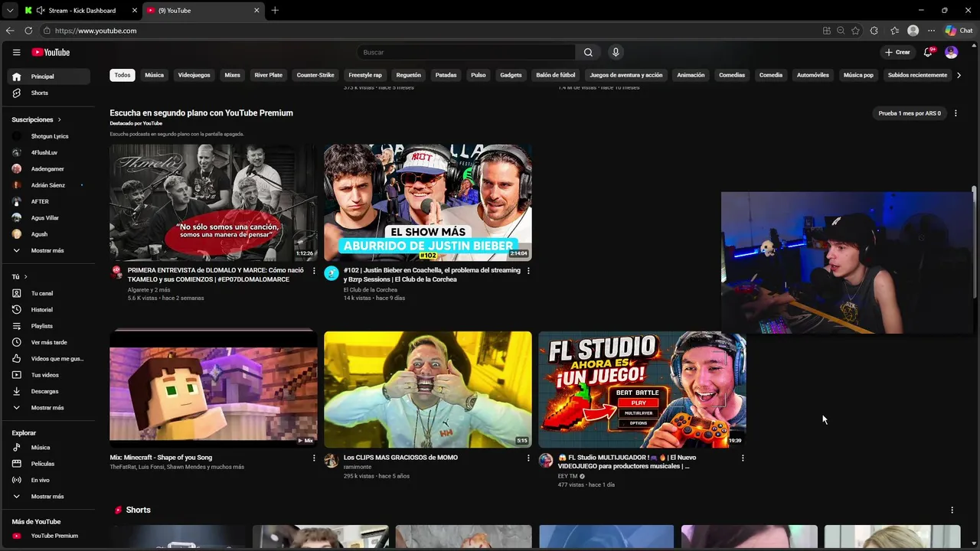Open the YouTube hamburger guide menu
980x551 pixels.
(16, 52)
